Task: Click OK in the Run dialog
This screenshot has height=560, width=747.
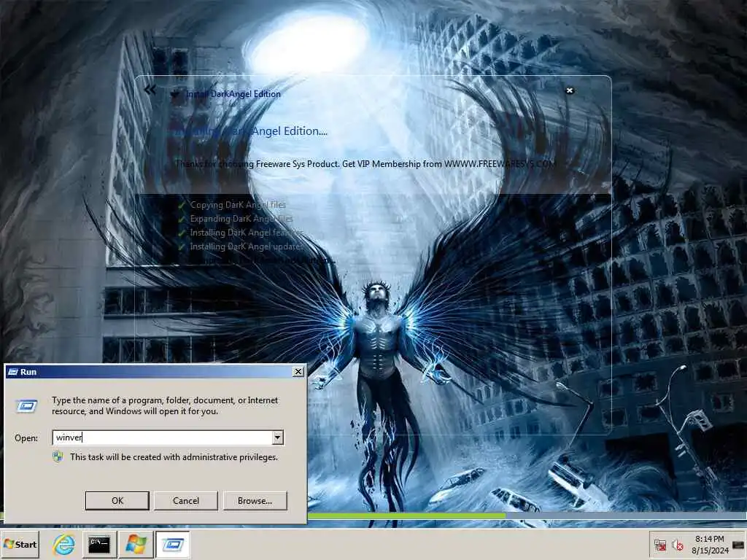Action: 117,500
